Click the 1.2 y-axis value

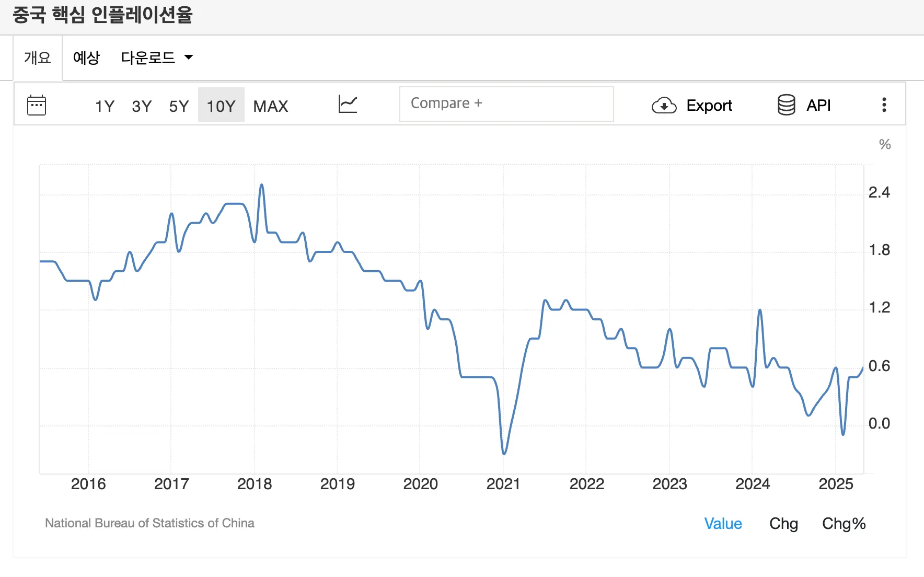(x=879, y=307)
